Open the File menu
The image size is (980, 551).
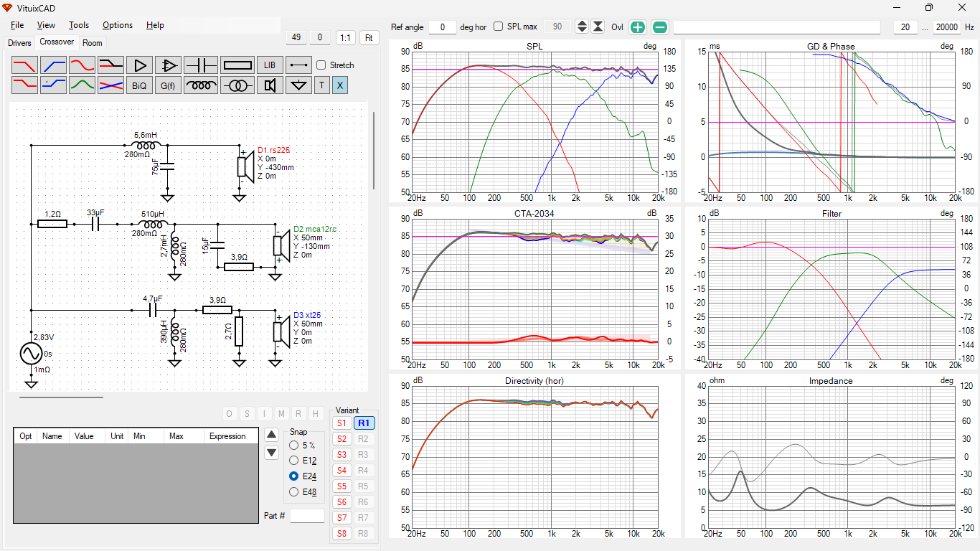(x=17, y=25)
